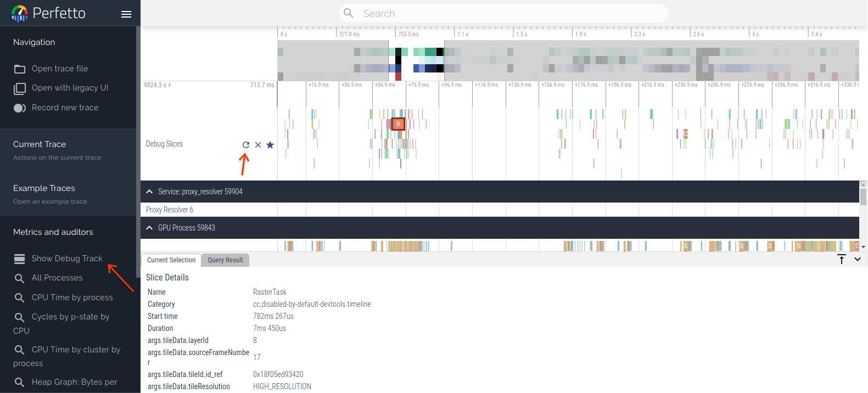Start Record new trace
The image size is (868, 393).
[x=65, y=108]
